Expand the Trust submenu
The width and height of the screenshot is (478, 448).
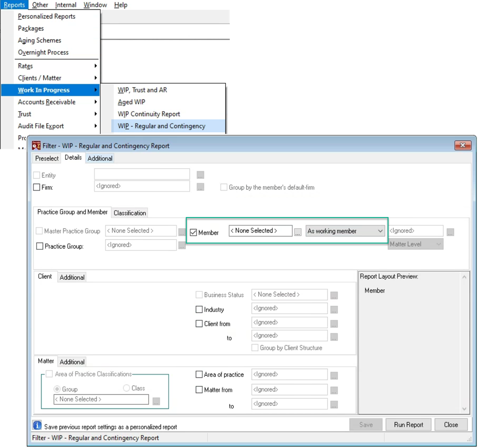point(57,114)
